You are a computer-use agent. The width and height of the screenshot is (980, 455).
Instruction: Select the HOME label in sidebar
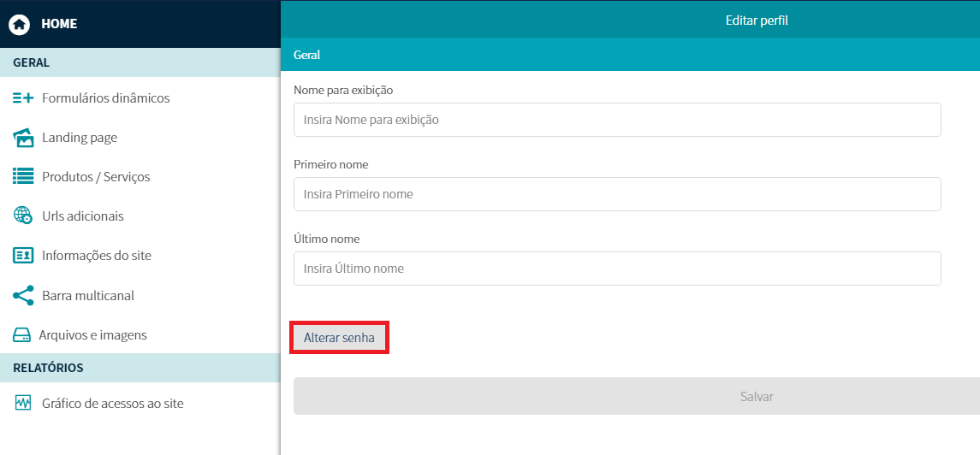tap(59, 24)
